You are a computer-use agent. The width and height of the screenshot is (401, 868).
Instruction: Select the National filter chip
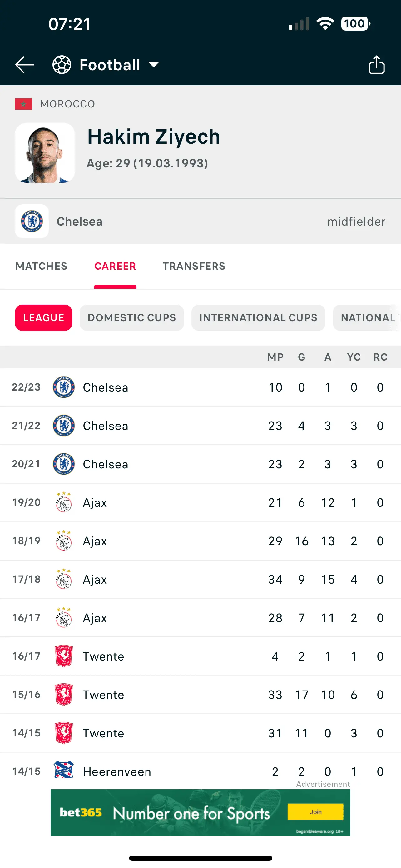(x=368, y=318)
